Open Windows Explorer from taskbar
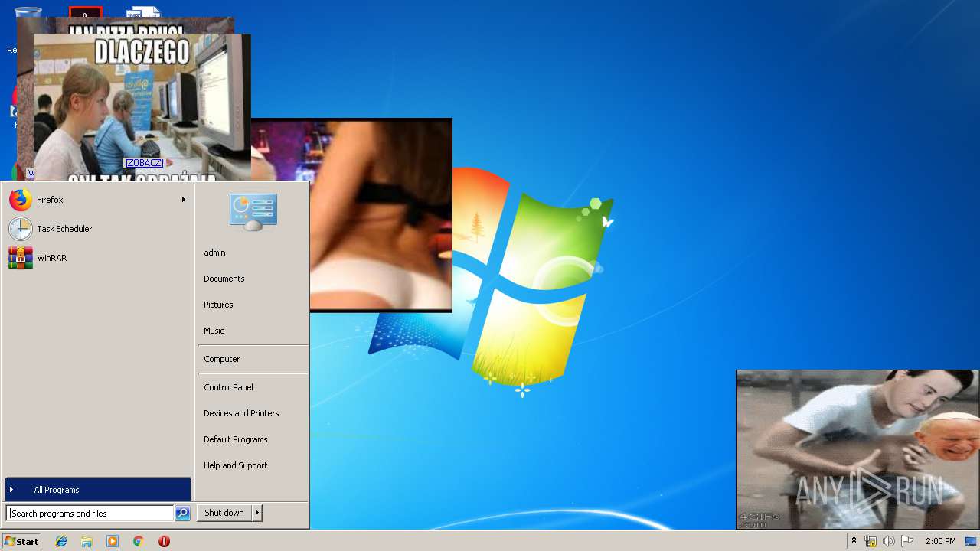Image resolution: width=980 pixels, height=551 pixels. point(87,541)
